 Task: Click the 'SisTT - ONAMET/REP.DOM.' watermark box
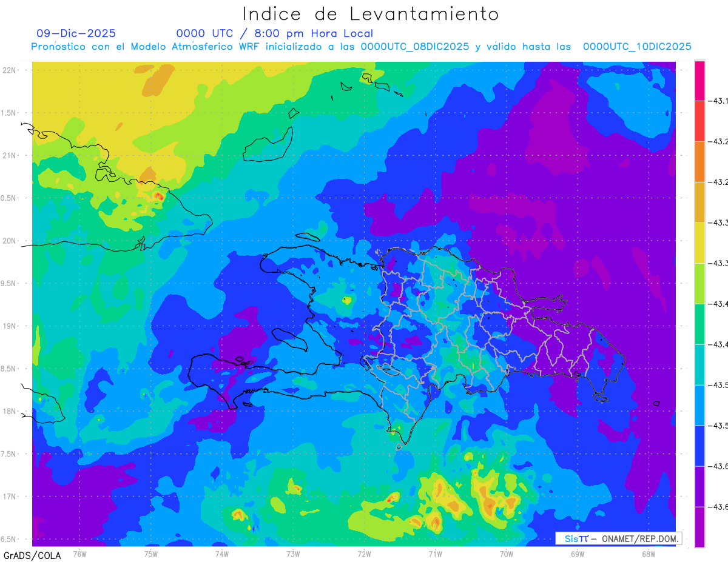(618, 538)
